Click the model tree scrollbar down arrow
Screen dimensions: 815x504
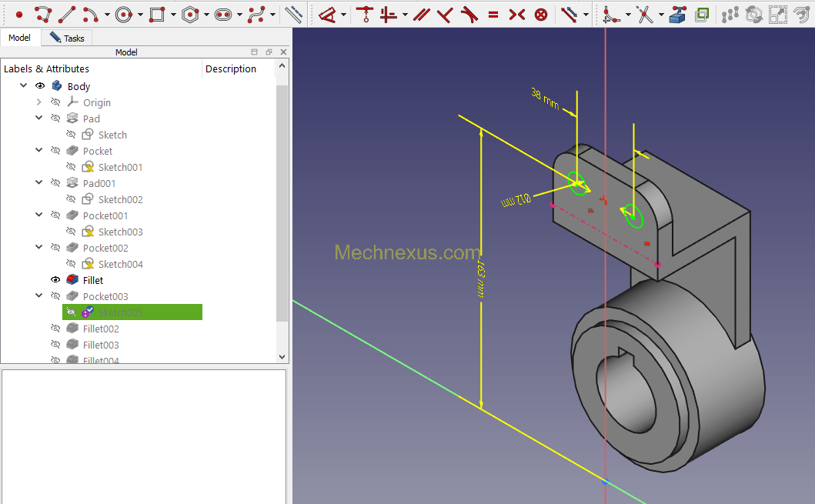pos(282,357)
